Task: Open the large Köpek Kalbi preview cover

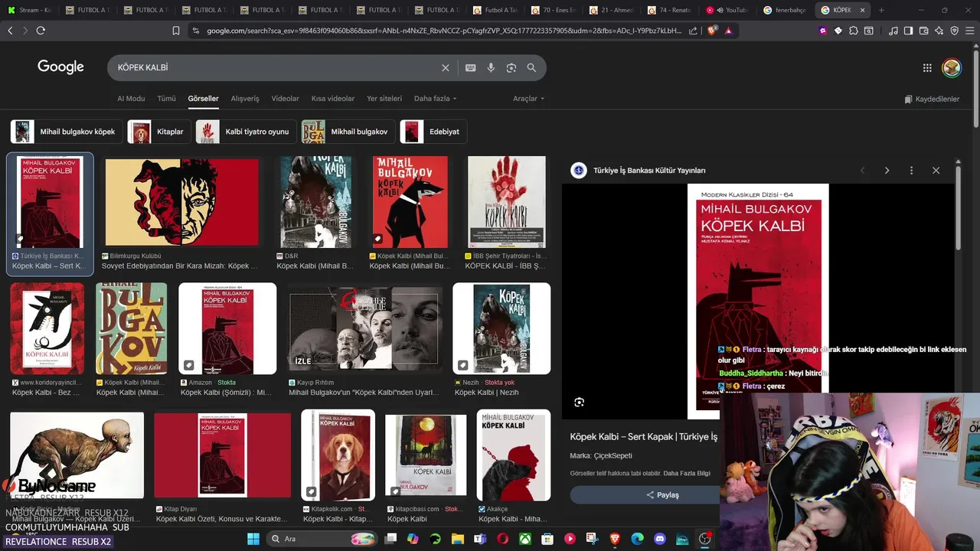Action: pyautogui.click(x=758, y=302)
